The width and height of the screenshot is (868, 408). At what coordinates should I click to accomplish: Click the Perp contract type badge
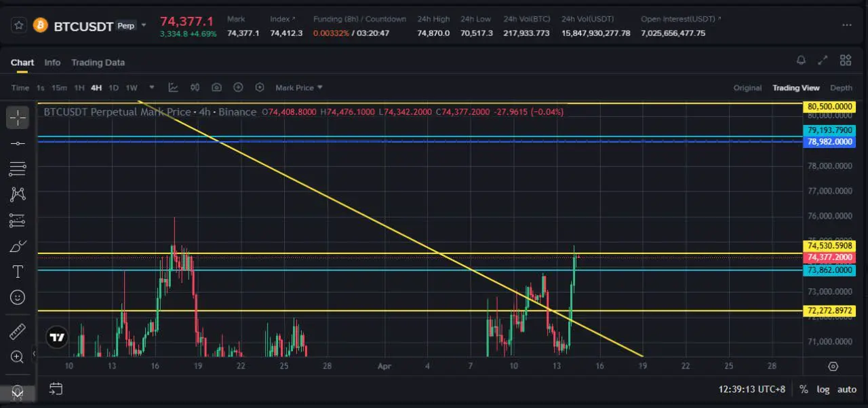[x=126, y=26]
